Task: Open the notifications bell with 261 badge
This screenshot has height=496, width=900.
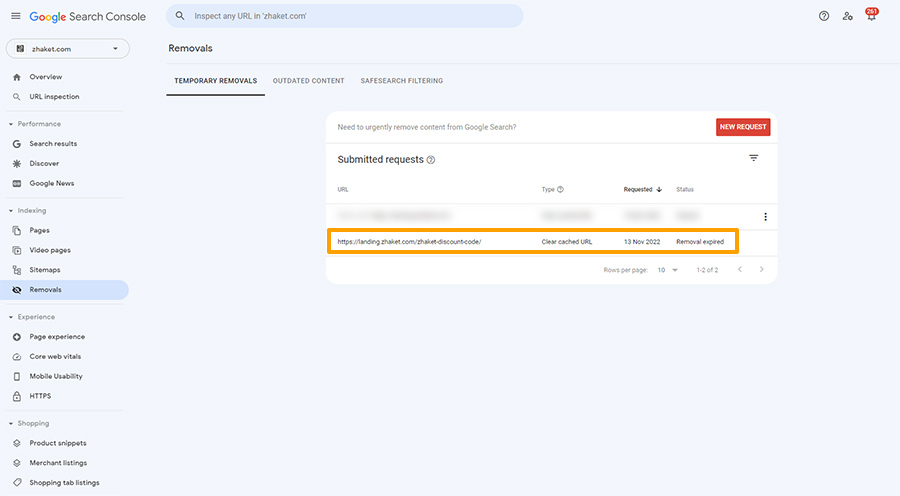Action: coord(871,15)
